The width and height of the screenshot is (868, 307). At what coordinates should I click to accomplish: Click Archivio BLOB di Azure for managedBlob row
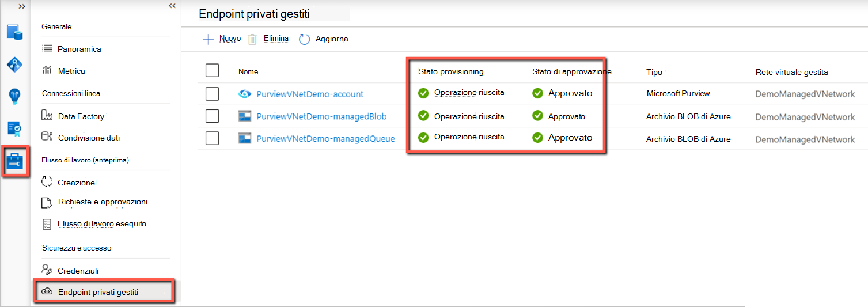(x=688, y=116)
